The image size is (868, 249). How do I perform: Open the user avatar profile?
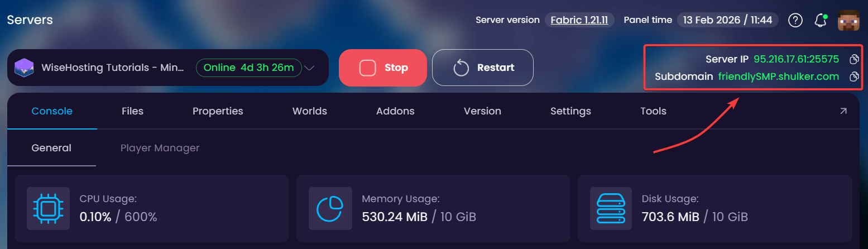pos(848,20)
